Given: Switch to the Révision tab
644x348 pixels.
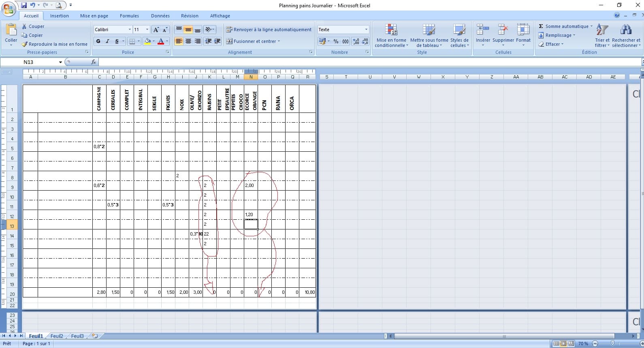Looking at the screenshot, I should click(190, 16).
